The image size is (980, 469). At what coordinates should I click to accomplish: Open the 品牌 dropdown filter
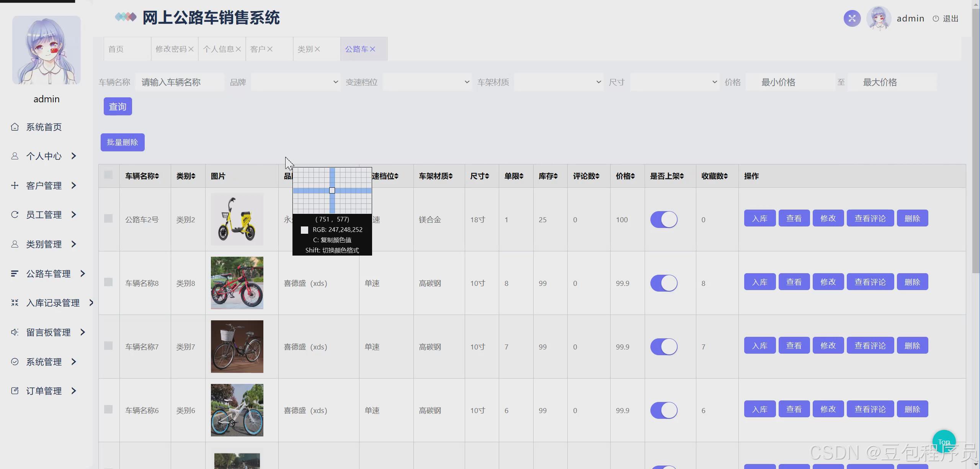[x=295, y=82]
